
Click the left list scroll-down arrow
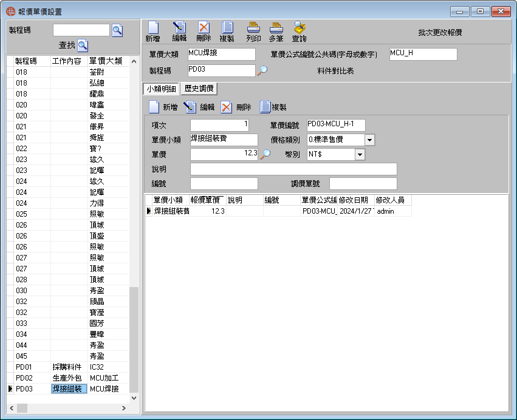[x=134, y=398]
